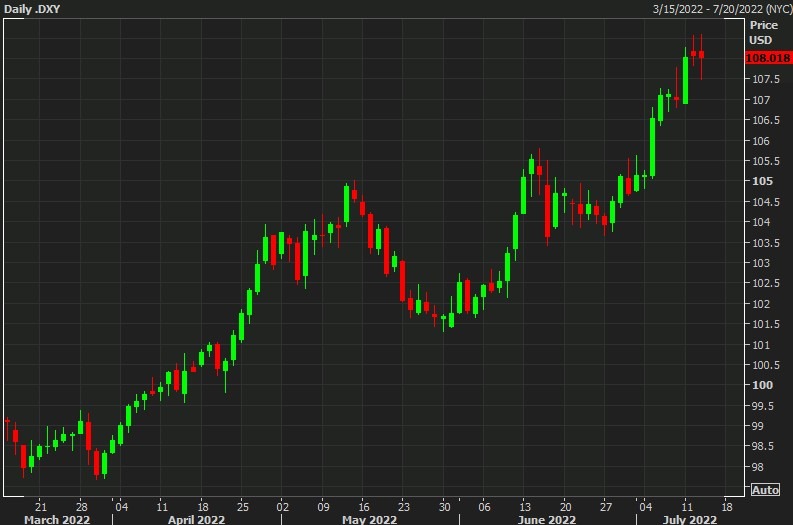Click the 104.5 price axis label

click(x=766, y=202)
